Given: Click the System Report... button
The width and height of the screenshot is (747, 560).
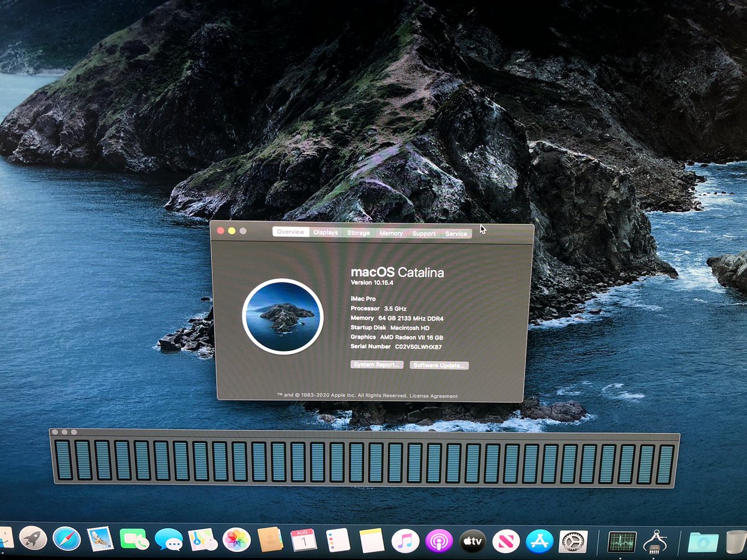Looking at the screenshot, I should tap(377, 364).
